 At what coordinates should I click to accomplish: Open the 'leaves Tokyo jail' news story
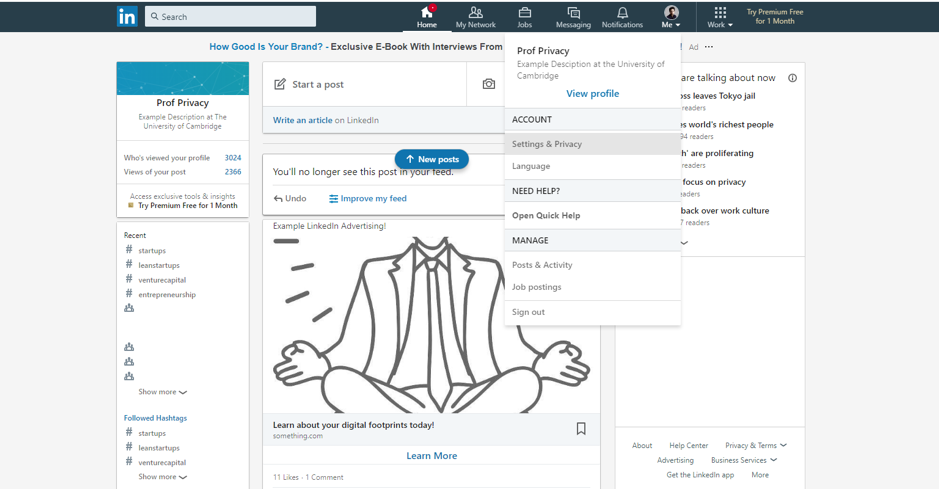tap(717, 96)
